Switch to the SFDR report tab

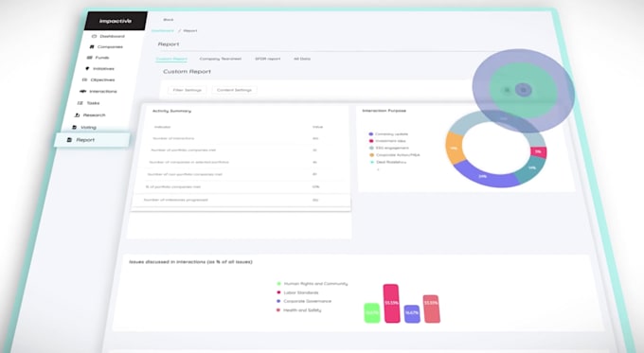(x=268, y=59)
